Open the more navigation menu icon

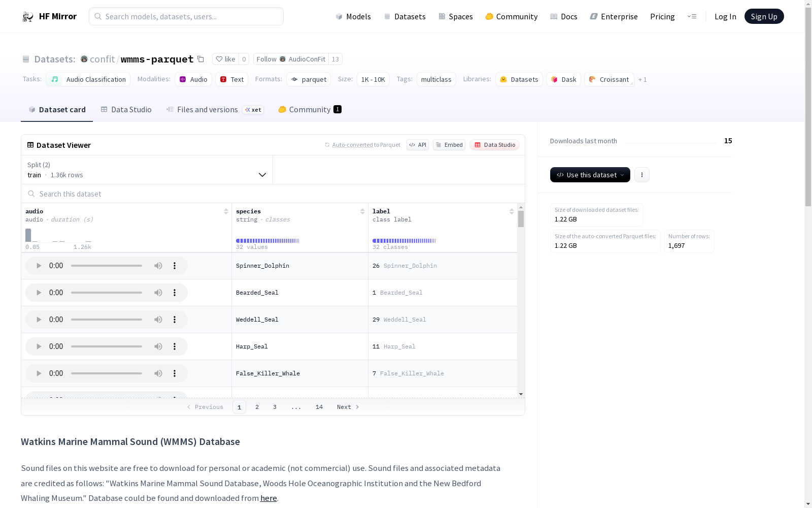(x=692, y=16)
